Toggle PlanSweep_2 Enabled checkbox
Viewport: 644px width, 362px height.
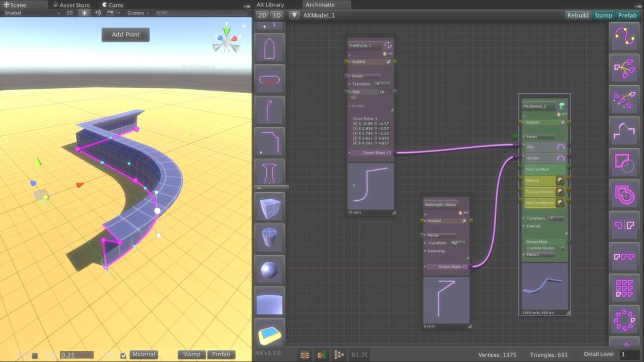[x=563, y=122]
